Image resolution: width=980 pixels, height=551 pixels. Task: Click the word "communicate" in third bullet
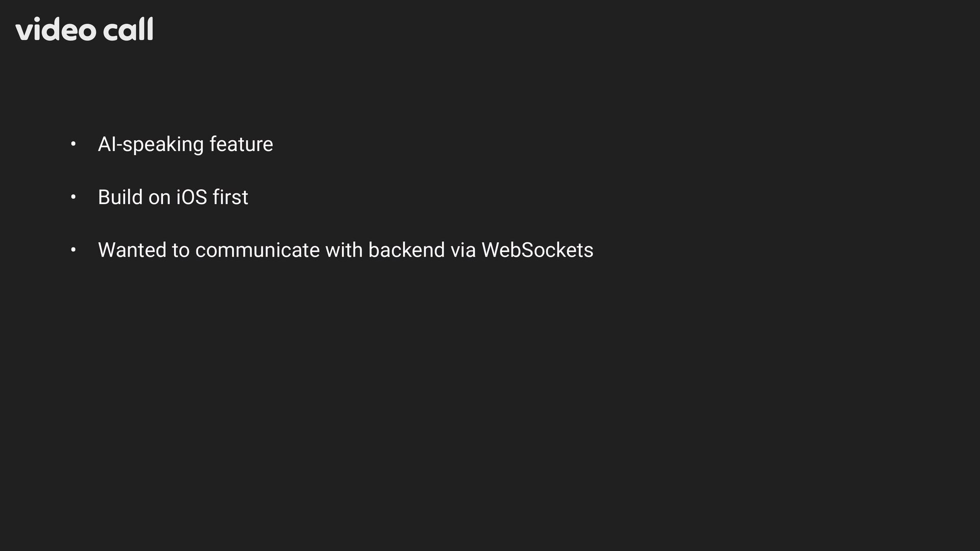coord(257,250)
